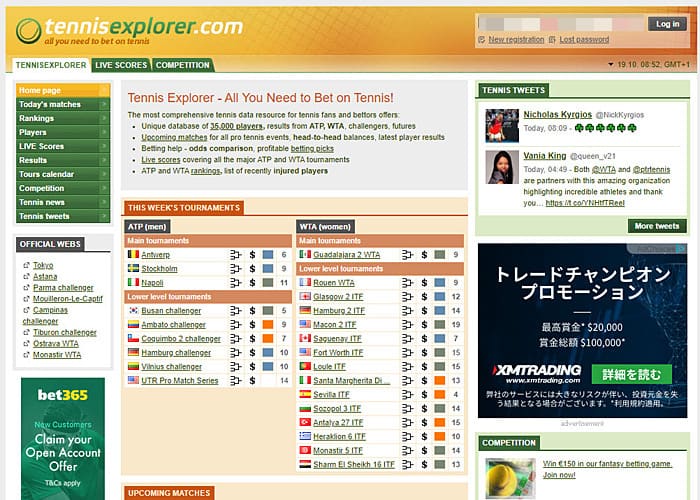Screen dimensions: 700x500
Task: Open Players in the sidebar menu
Action: [63, 132]
